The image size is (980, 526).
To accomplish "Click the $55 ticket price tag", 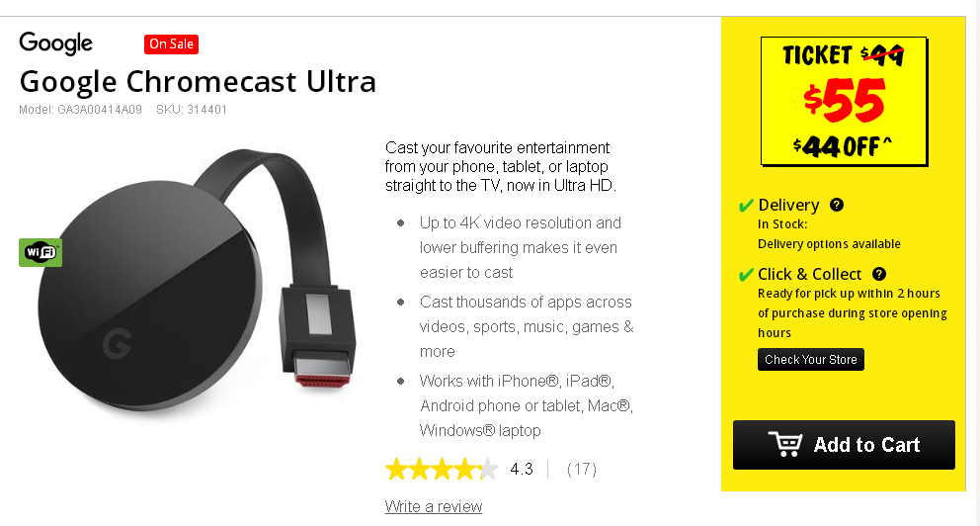I will coord(844,101).
